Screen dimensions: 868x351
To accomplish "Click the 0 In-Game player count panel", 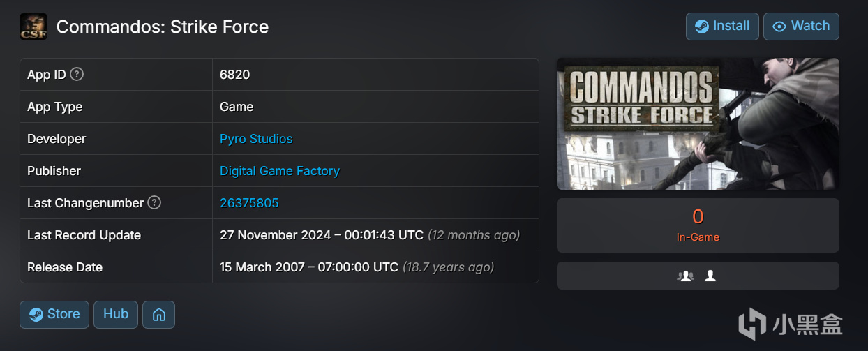I will 698,225.
